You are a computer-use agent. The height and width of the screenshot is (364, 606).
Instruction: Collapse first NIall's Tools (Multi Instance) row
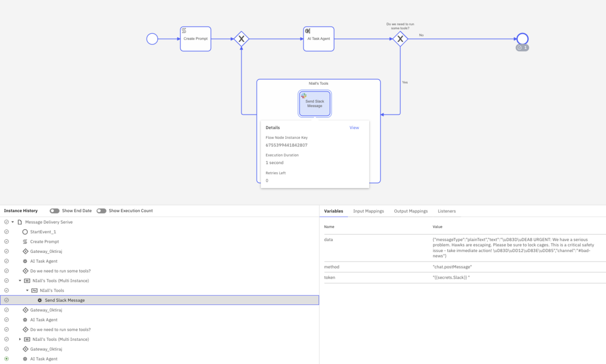[20, 281]
